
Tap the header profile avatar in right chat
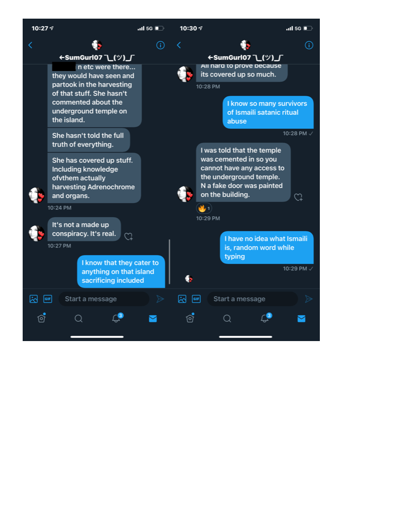(x=245, y=45)
